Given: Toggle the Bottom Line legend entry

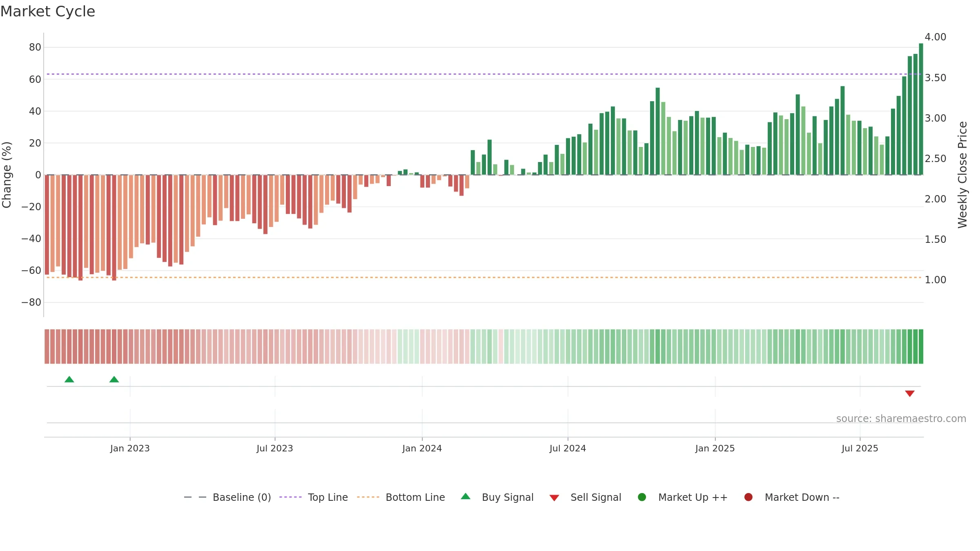Looking at the screenshot, I should pyautogui.click(x=401, y=497).
